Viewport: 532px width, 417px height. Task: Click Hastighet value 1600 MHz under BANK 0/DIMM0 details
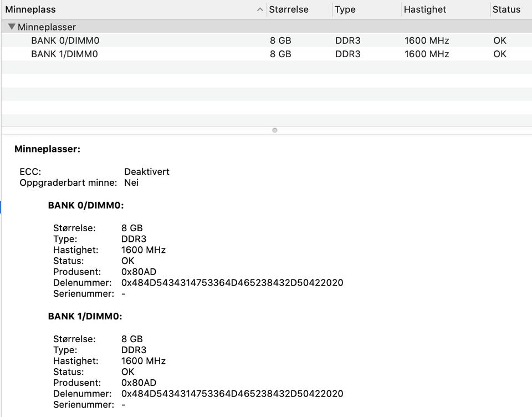click(x=143, y=250)
